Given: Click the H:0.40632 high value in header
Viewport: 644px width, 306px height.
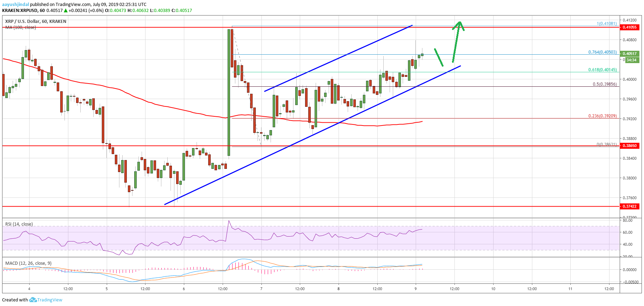Looking at the screenshot, I should click(x=138, y=11).
